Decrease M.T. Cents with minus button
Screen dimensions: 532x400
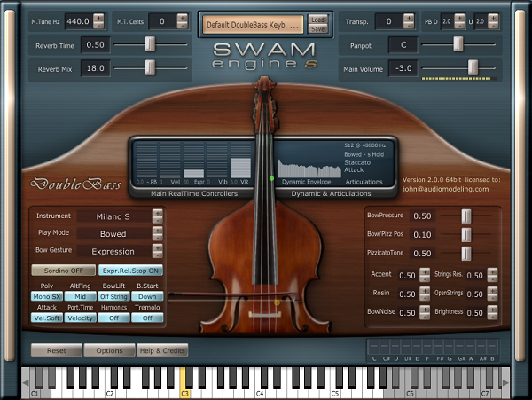tap(182, 26)
